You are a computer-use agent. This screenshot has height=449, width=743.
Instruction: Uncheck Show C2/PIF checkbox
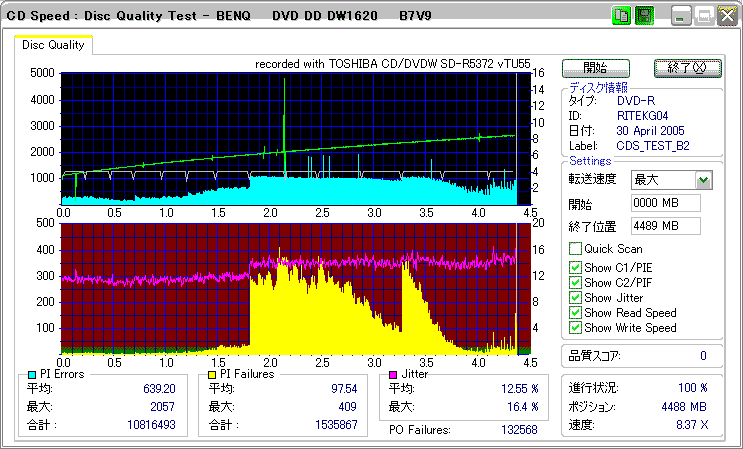575,283
